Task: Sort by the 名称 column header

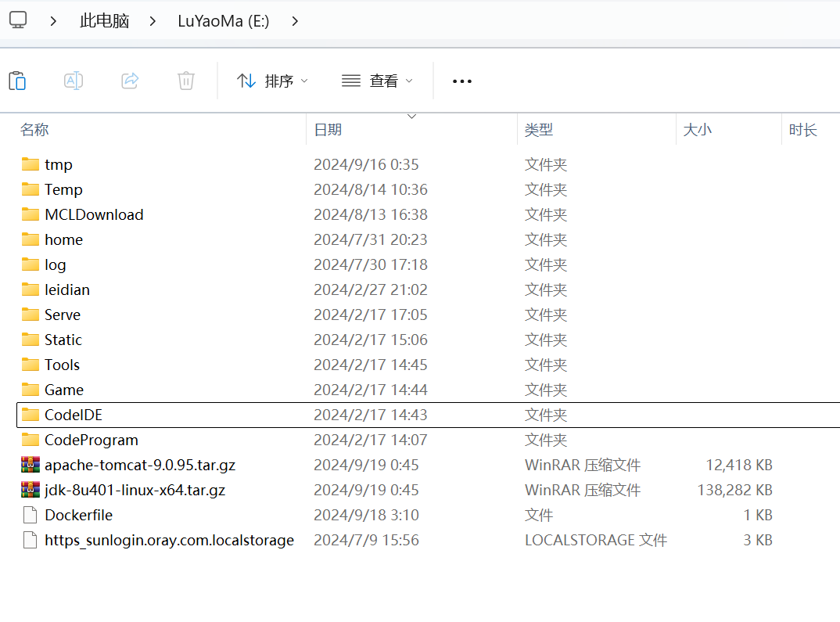Action: (34, 130)
